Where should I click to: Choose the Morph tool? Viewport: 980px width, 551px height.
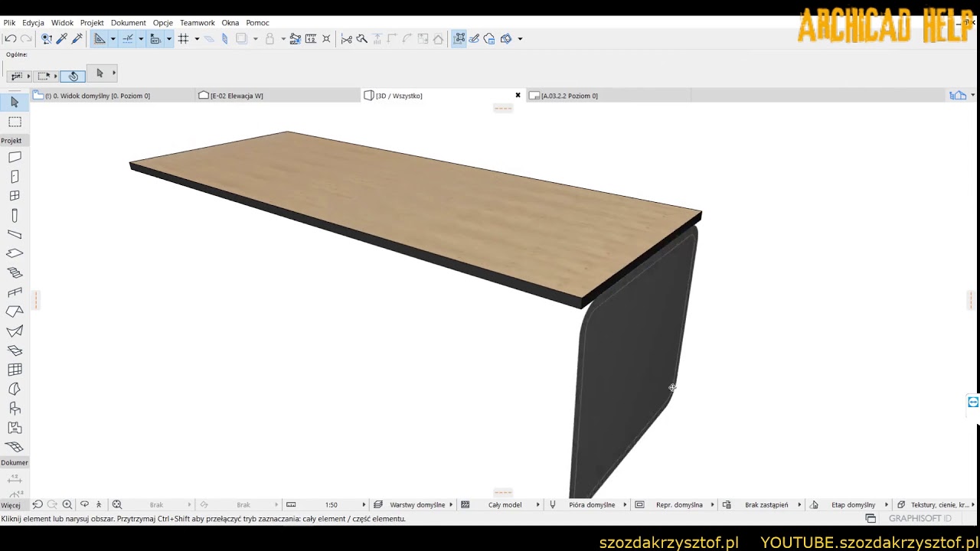pos(15,390)
